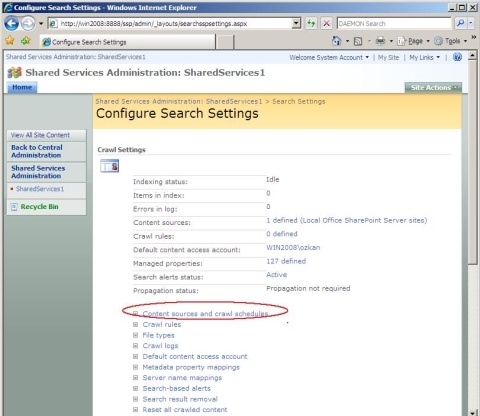Click the bullet icon beside Crawl rules
480x416 pixels.
point(135,324)
